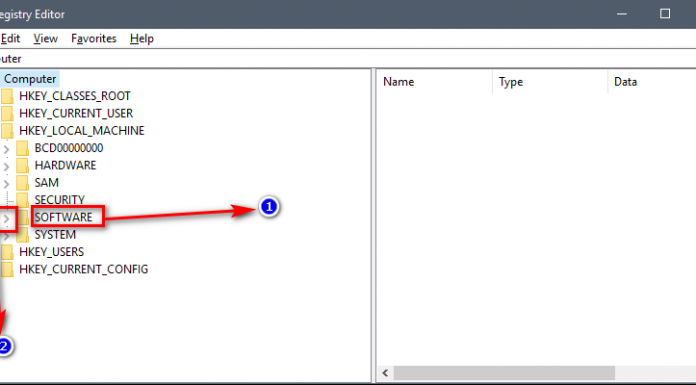Select the HKEY_CURRENT_CONFIG folder icon
Screen dimensions: 696x385
click(7, 269)
